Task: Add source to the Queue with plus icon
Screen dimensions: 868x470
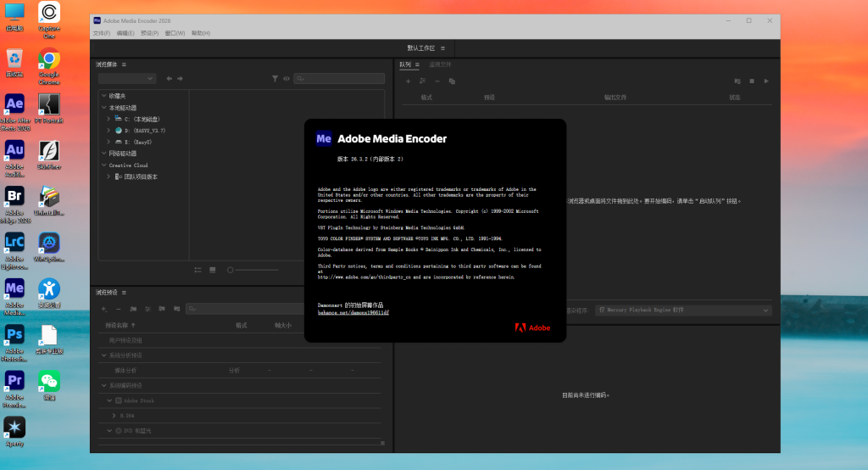Action: pos(408,81)
